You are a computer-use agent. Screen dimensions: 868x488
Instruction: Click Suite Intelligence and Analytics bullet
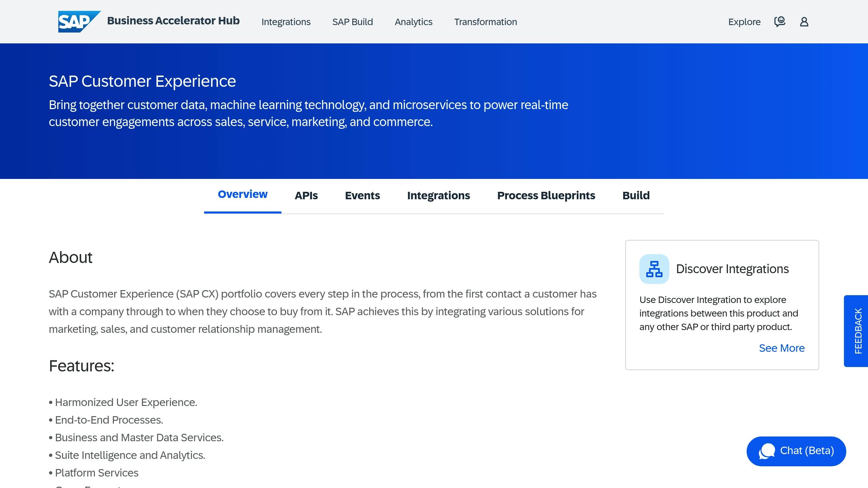[x=127, y=455]
